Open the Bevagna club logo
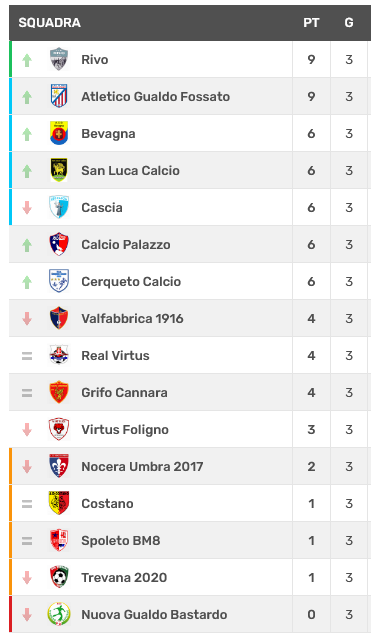This screenshot has height=641, width=371. tap(59, 133)
